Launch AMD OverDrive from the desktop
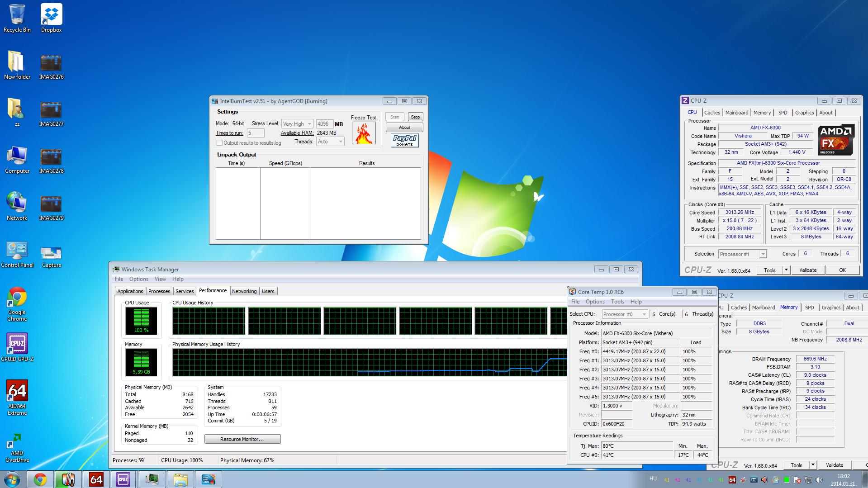This screenshot has width=868, height=488. click(17, 448)
